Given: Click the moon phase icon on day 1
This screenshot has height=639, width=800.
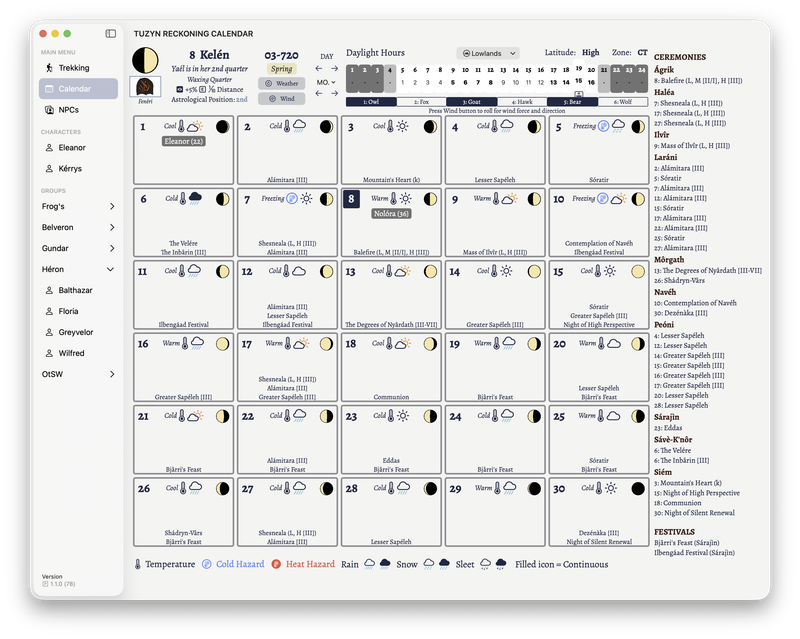Looking at the screenshot, I should pyautogui.click(x=223, y=127).
